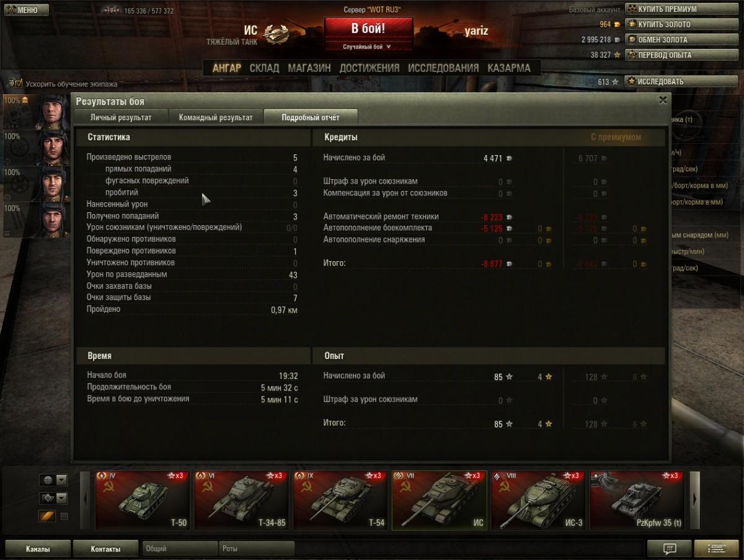The height and width of the screenshot is (560, 744).
Task: Click ПЕРЕВОД ОПЫТА button
Action: [681, 55]
